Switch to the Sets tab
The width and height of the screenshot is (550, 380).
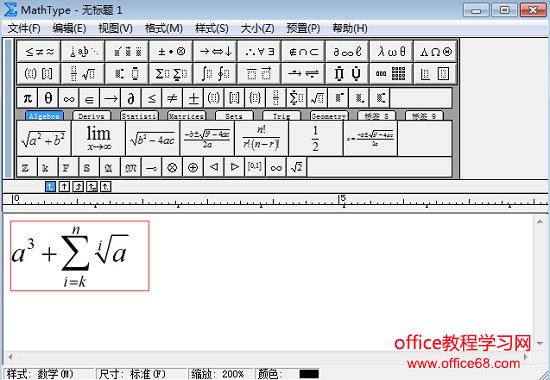click(x=234, y=116)
